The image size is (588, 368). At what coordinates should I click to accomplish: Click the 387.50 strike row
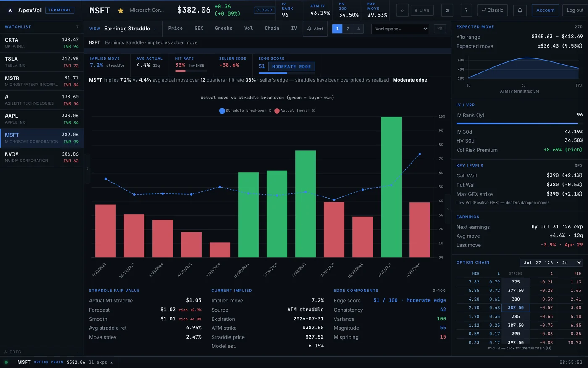(520, 325)
